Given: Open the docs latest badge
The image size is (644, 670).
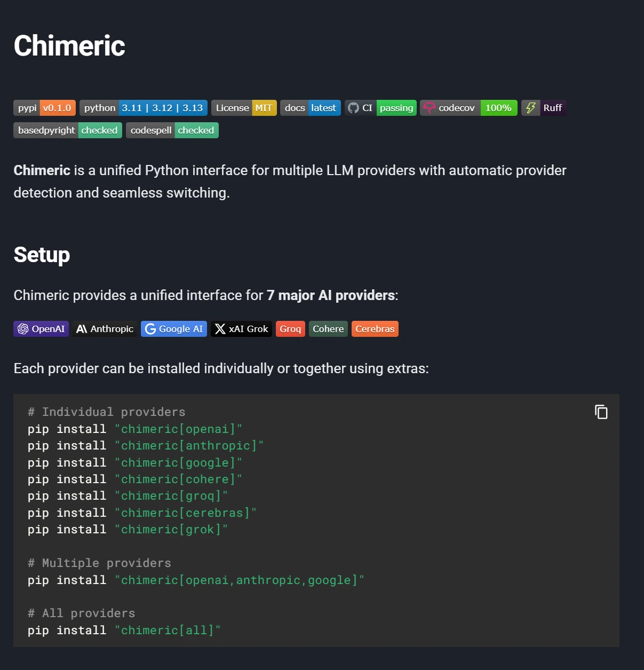Looking at the screenshot, I should [x=310, y=107].
